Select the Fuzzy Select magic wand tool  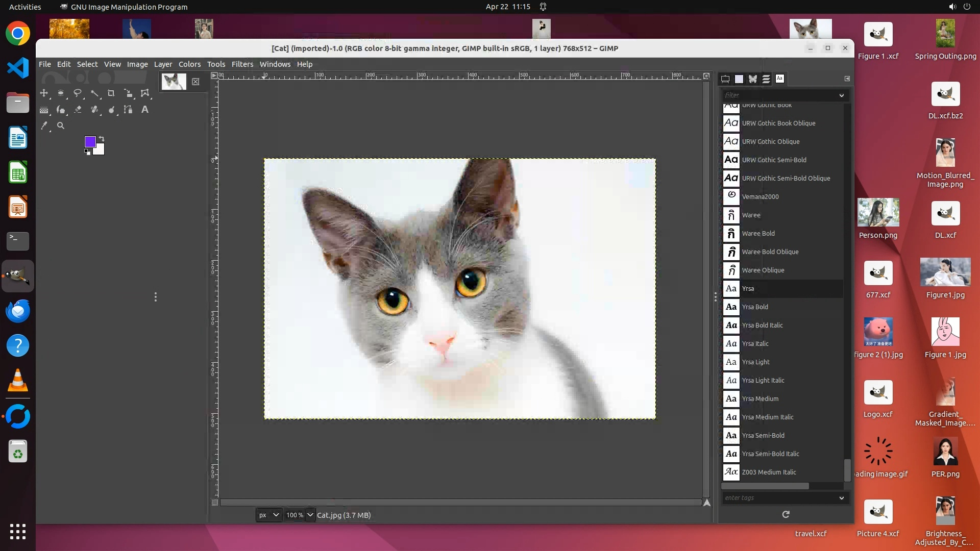point(94,93)
